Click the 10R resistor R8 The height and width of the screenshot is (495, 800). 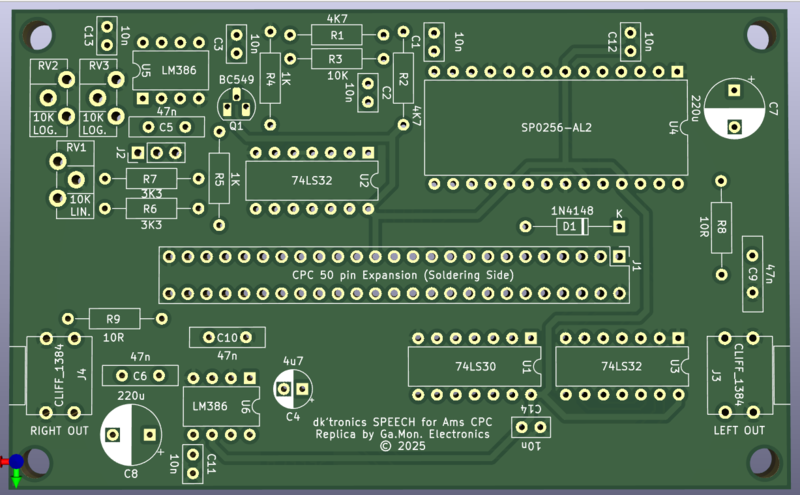tap(720, 226)
